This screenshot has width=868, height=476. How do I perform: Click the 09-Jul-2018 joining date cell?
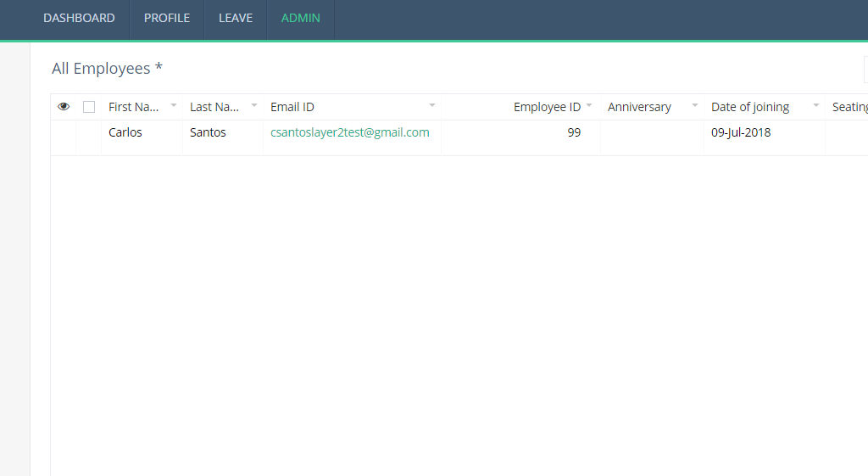[x=741, y=132]
